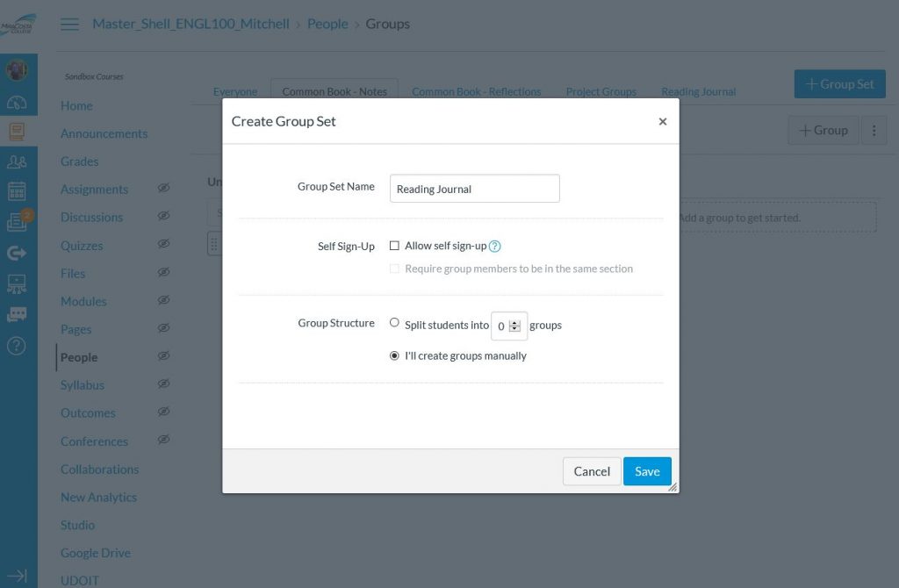Show help for Allow self sign-up
The image size is (899, 588).
pyautogui.click(x=495, y=247)
